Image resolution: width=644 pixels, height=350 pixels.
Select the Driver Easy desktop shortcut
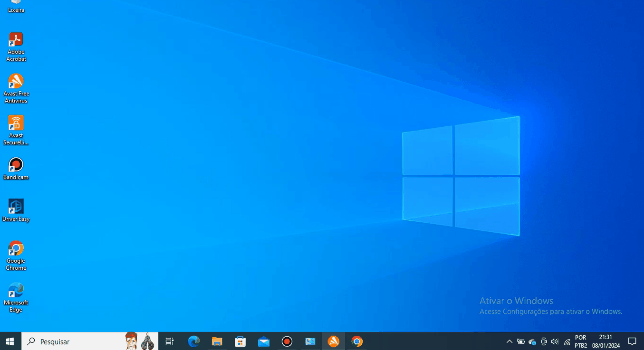[x=16, y=211]
